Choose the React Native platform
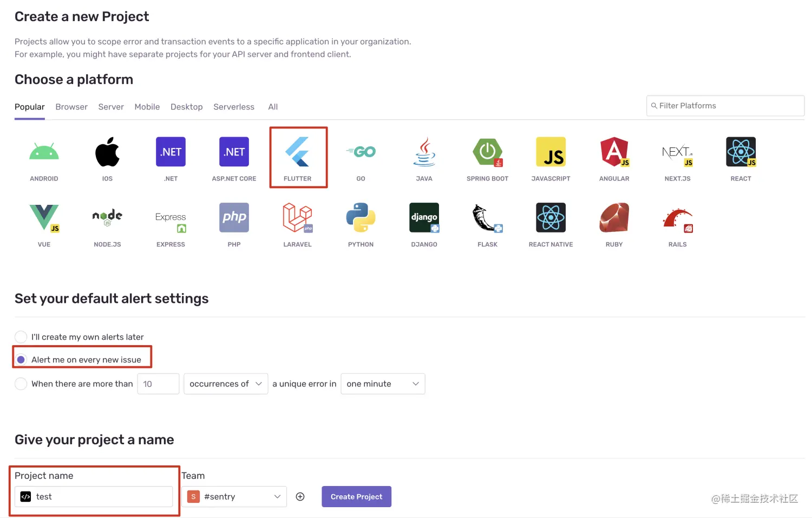The image size is (812, 518). pyautogui.click(x=551, y=218)
